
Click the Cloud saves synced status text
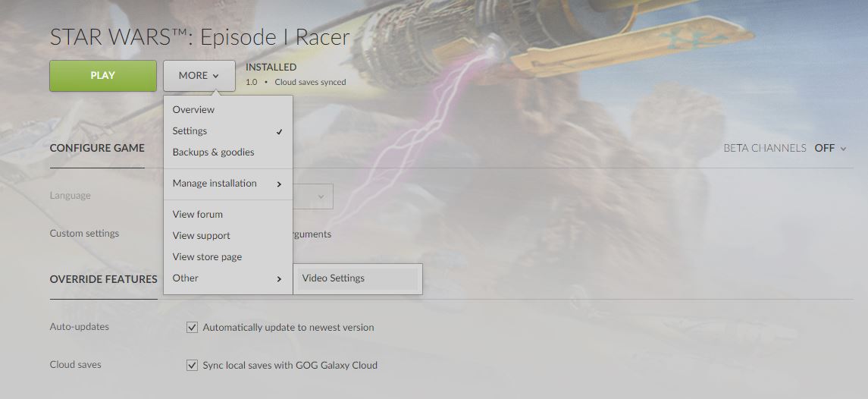pyautogui.click(x=310, y=82)
